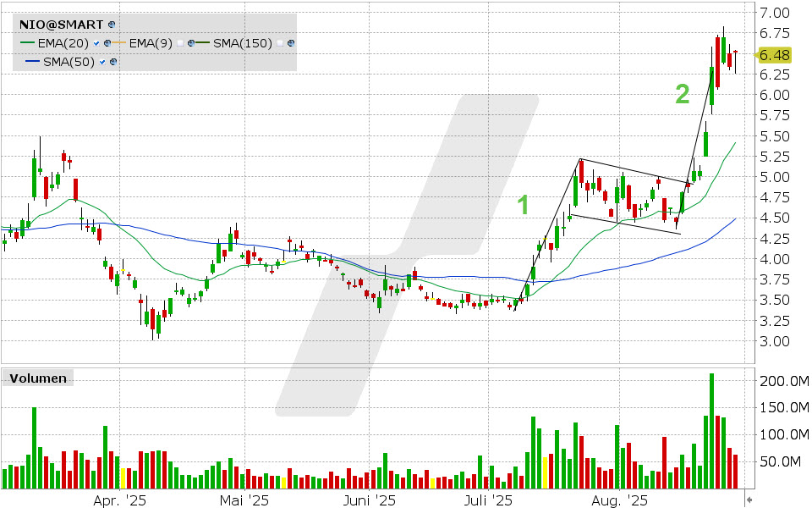Viewport: 812px width, 508px height.
Task: Click the yellow 6.48 current price tag
Action: coord(774,55)
